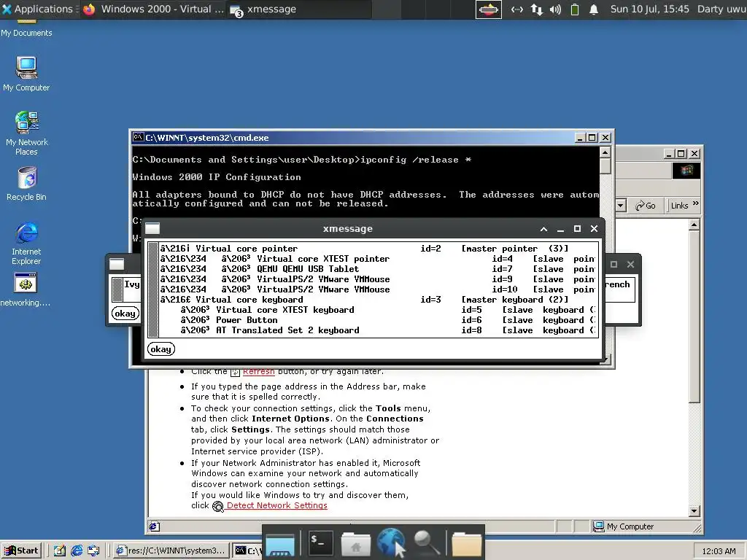
Task: Open the plain folder icon in dock
Action: pyautogui.click(x=466, y=544)
